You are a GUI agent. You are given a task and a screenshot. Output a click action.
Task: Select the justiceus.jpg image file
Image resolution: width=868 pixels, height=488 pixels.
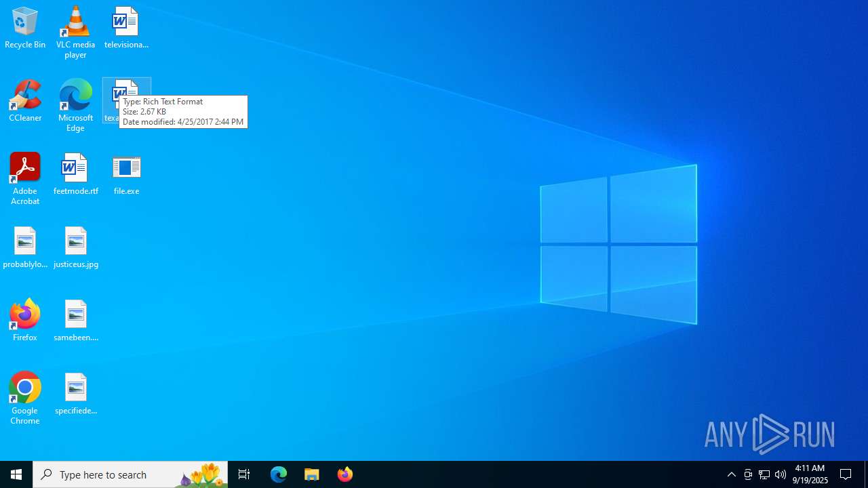tap(75, 248)
